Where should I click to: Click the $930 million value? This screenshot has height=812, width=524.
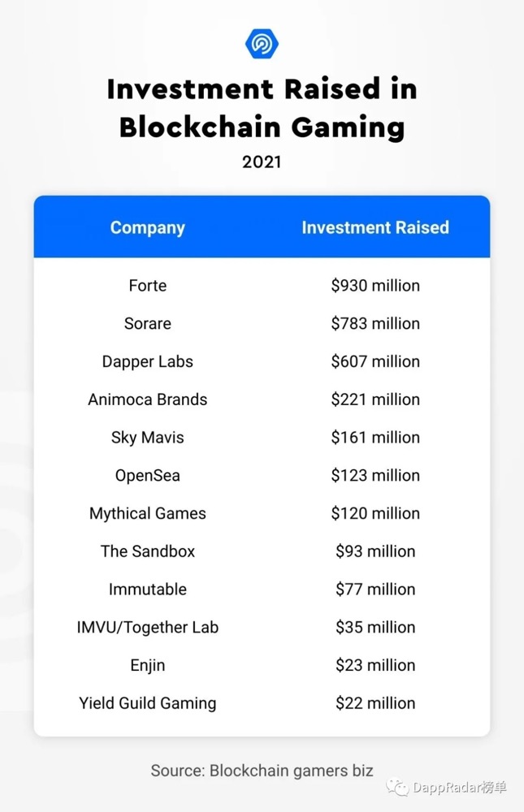point(375,285)
